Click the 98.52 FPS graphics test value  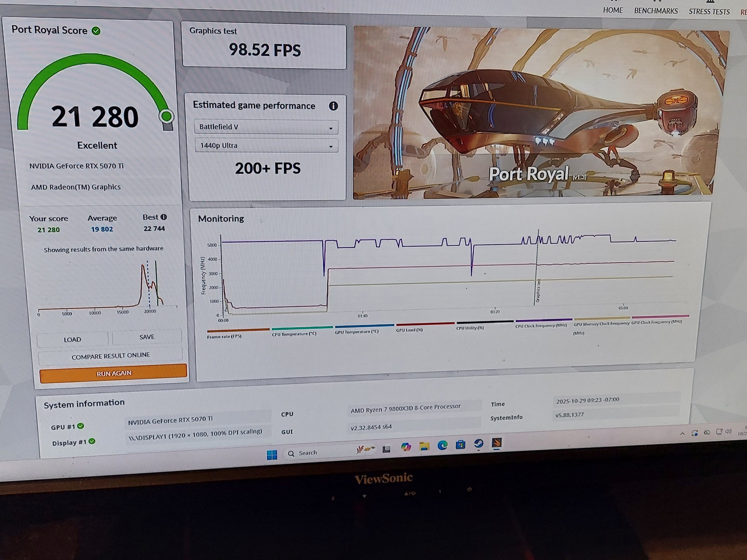265,50
